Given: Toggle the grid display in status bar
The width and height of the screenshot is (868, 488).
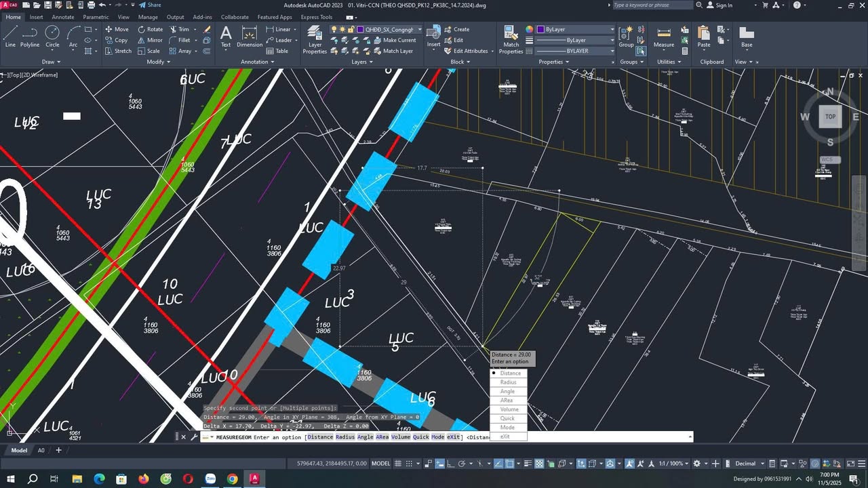Looking at the screenshot, I should pos(399,464).
